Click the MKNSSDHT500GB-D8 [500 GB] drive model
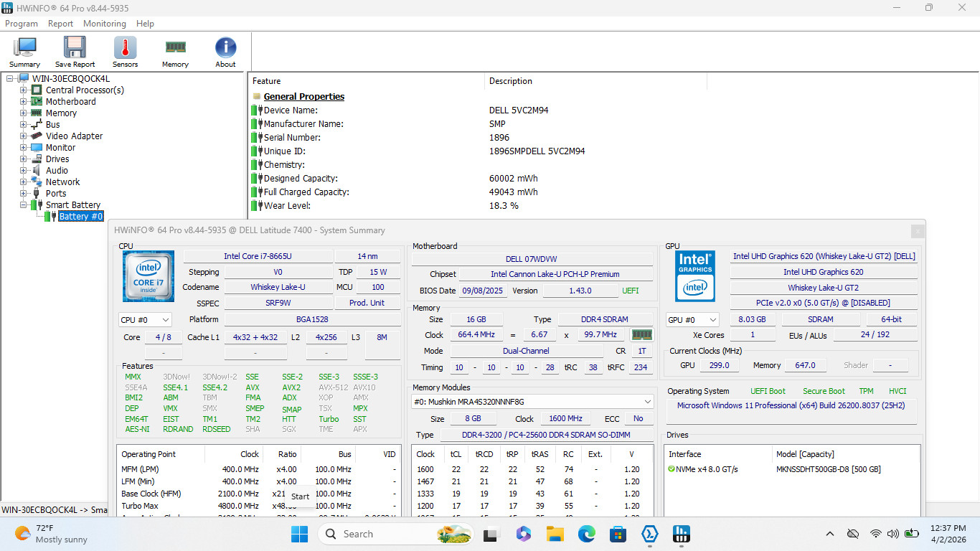This screenshot has width=980, height=551. click(x=829, y=469)
